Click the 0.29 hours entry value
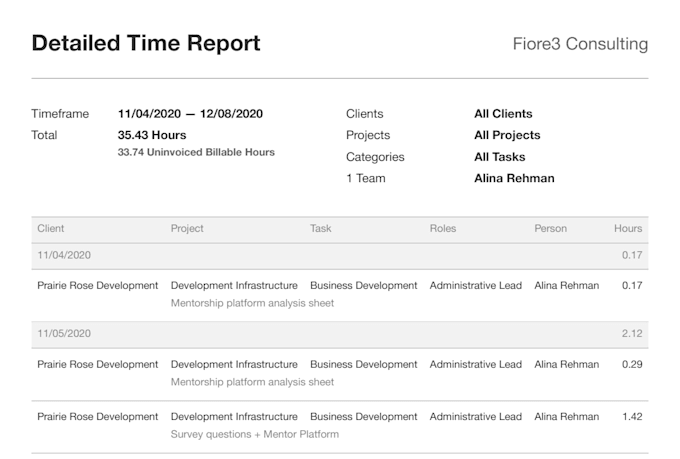680x459 pixels. tap(632, 364)
